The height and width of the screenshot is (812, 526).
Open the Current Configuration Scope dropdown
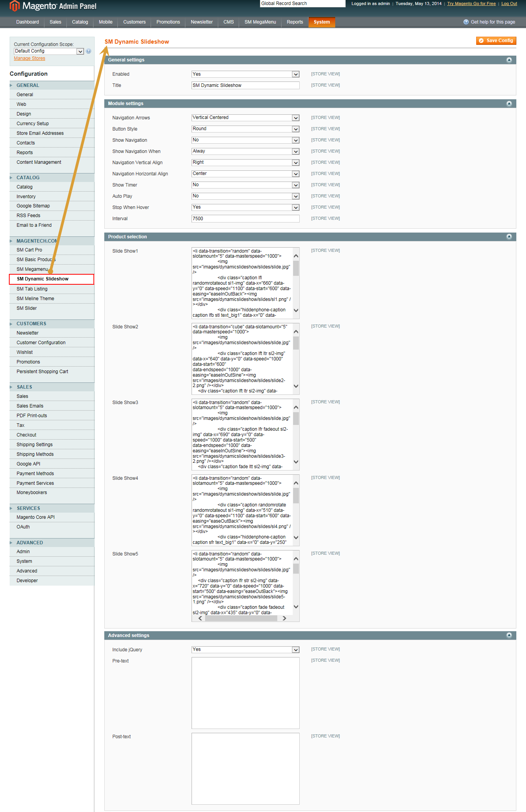(49, 51)
